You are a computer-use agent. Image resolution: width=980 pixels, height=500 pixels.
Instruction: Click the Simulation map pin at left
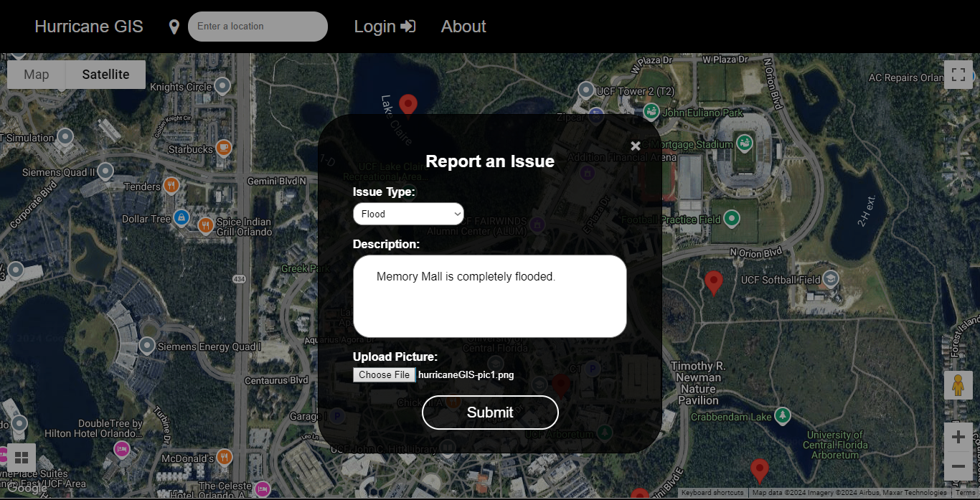click(65, 136)
